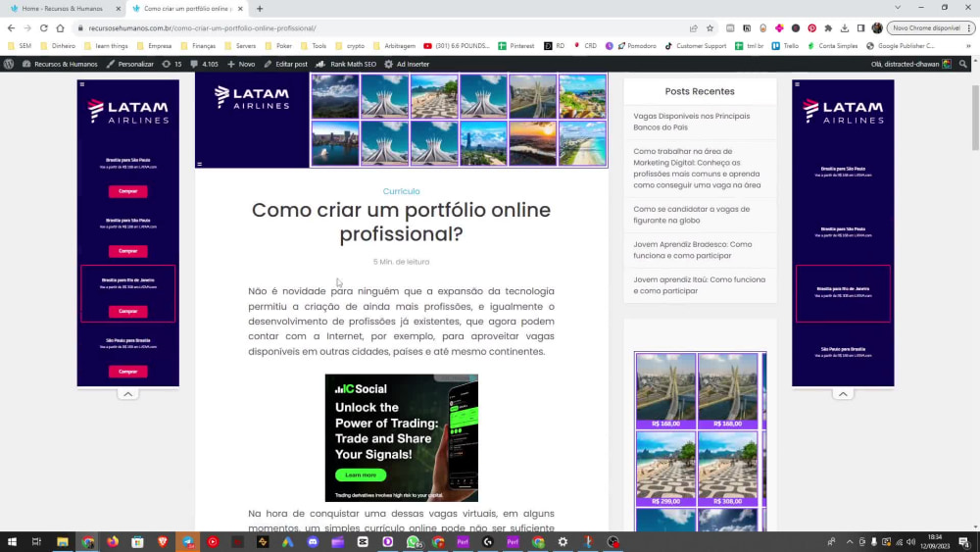The image size is (980, 552).
Task: Open a new browser tab
Action: coord(260,9)
